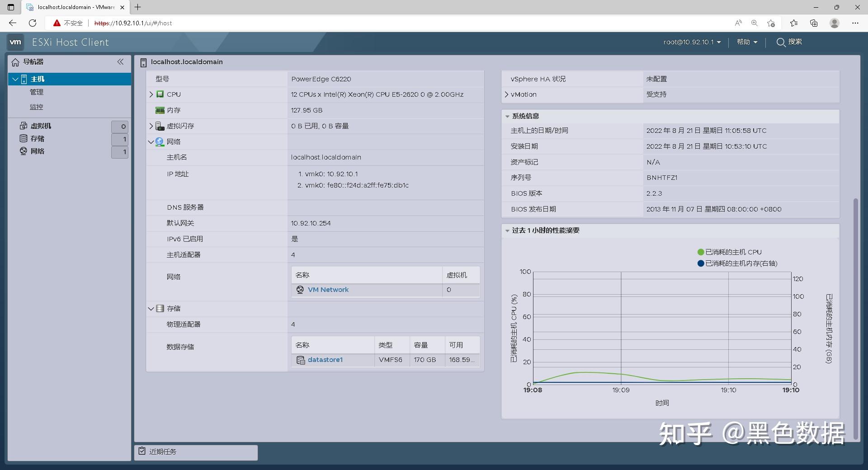The image size is (868, 470).
Task: Expand the CPU details row
Action: click(x=151, y=94)
